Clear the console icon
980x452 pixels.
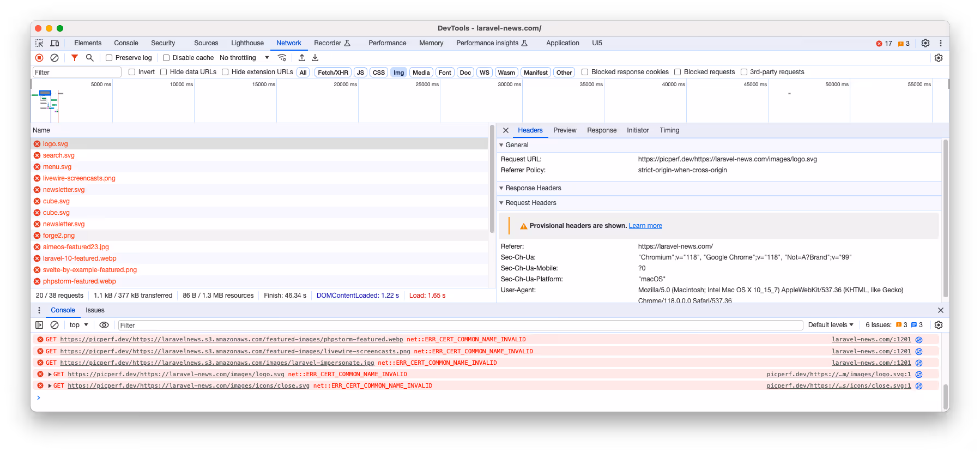pyautogui.click(x=55, y=325)
